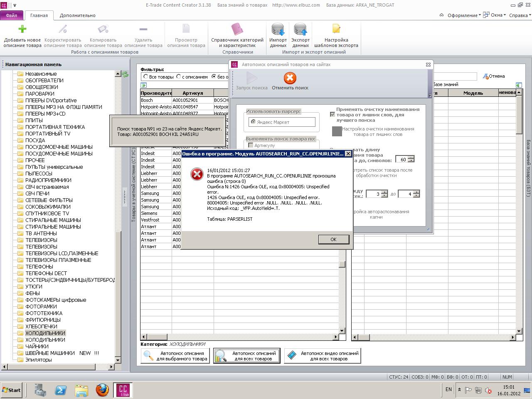Click the small green icon above knowledge base table
This screenshot has width=532, height=399.
coord(518,85)
